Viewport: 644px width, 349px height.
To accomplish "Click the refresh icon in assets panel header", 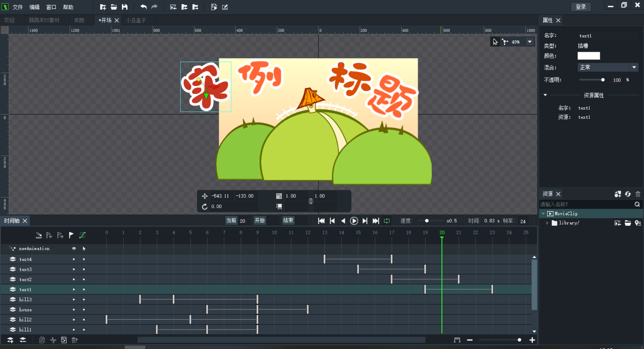I will tap(628, 194).
